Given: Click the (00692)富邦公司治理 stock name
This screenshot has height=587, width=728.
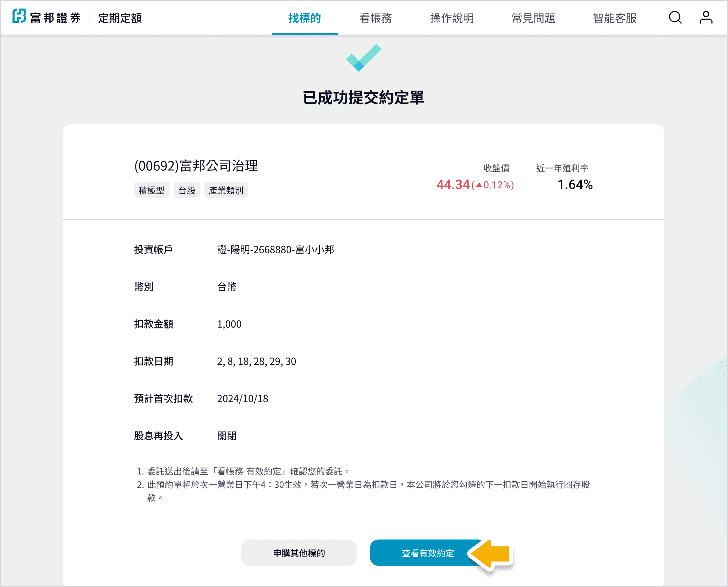Looking at the screenshot, I should point(196,166).
